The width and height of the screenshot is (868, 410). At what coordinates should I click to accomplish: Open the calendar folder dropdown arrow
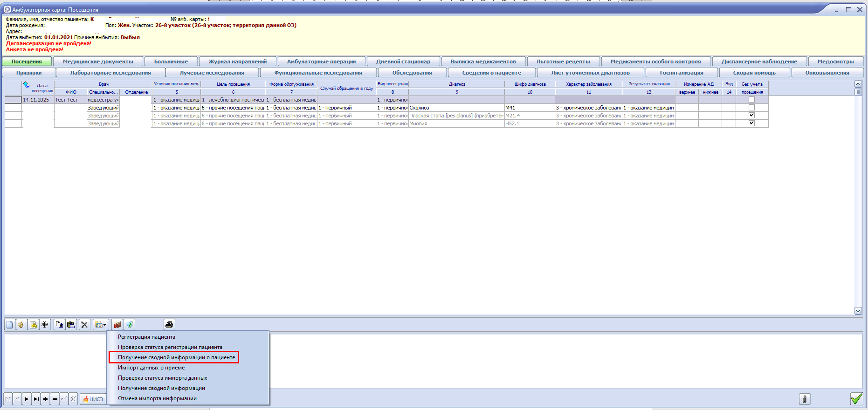coord(105,325)
